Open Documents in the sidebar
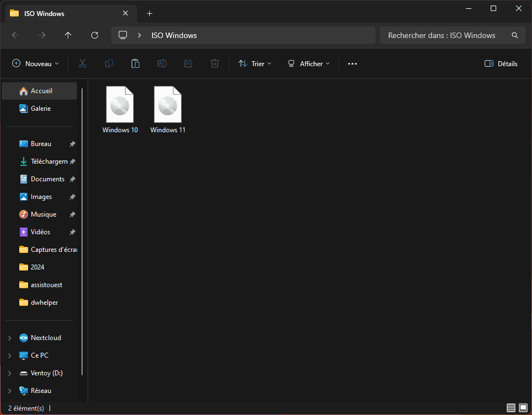532x415 pixels. [39, 179]
